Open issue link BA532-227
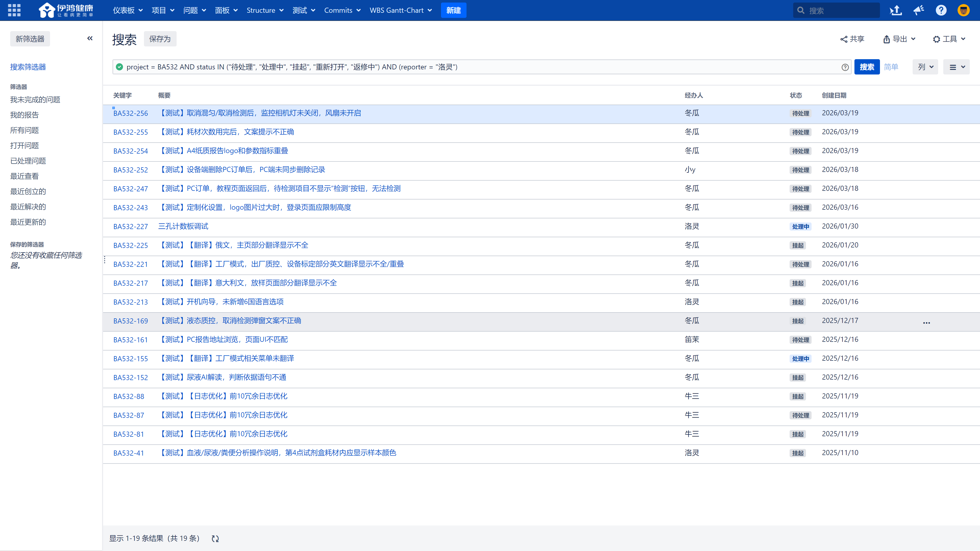 click(x=130, y=227)
